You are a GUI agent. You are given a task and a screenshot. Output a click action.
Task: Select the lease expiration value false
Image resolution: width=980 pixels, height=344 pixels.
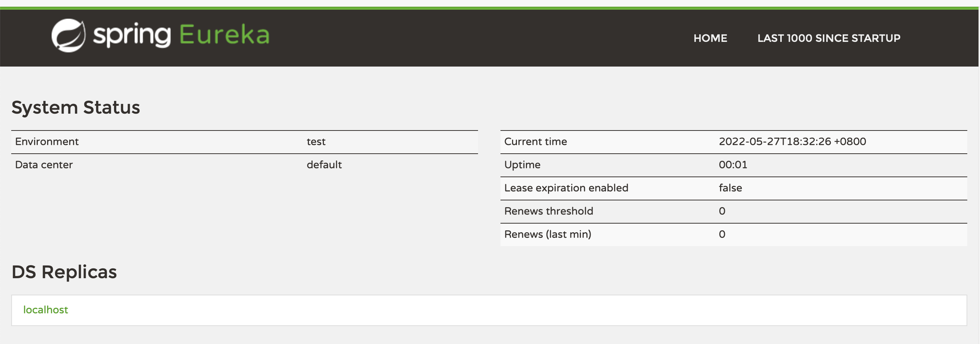730,188
